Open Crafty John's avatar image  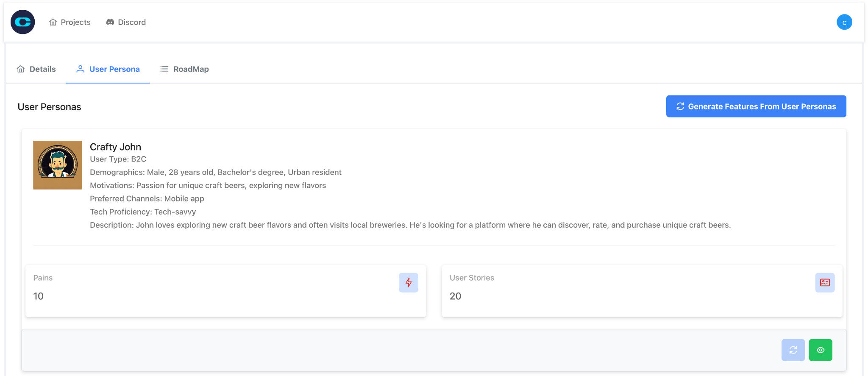point(58,165)
